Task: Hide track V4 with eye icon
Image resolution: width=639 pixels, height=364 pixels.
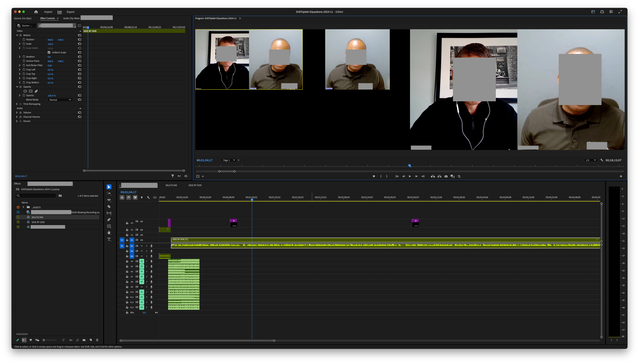Action: click(x=142, y=221)
